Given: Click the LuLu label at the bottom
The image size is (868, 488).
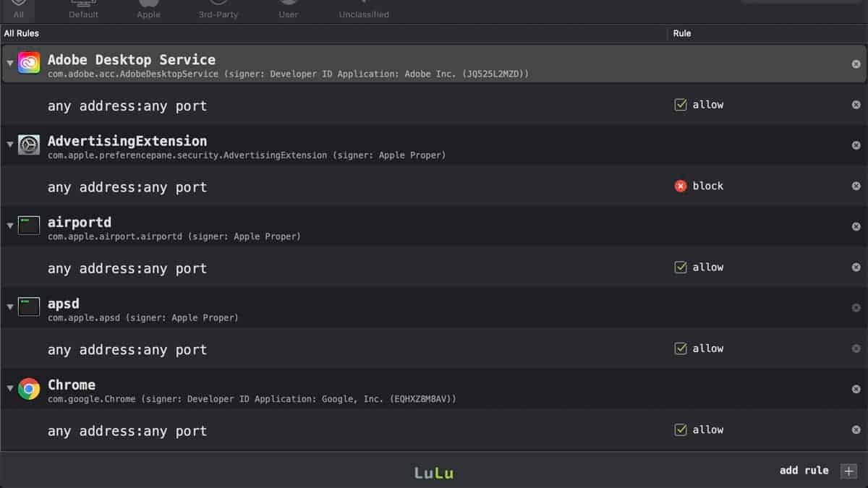Looking at the screenshot, I should coord(433,472).
